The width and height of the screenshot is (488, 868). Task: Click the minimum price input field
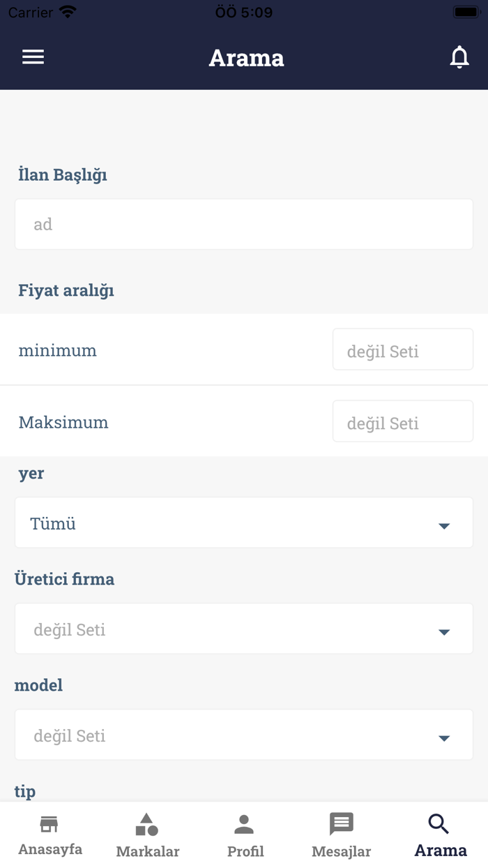(402, 350)
